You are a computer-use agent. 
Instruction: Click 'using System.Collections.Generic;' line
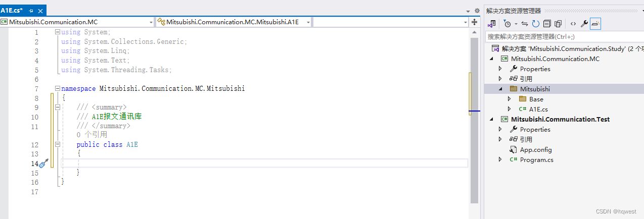click(124, 41)
